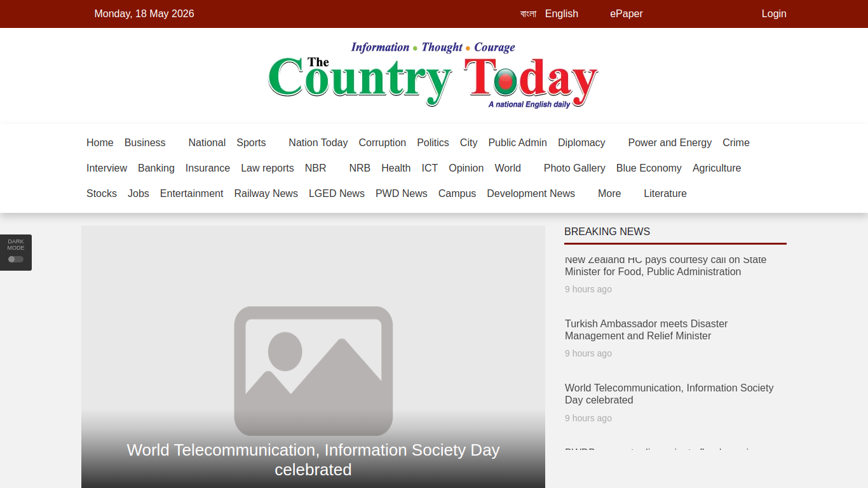This screenshot has width=868, height=488.
Task: Open Railway News section
Action: point(266,194)
